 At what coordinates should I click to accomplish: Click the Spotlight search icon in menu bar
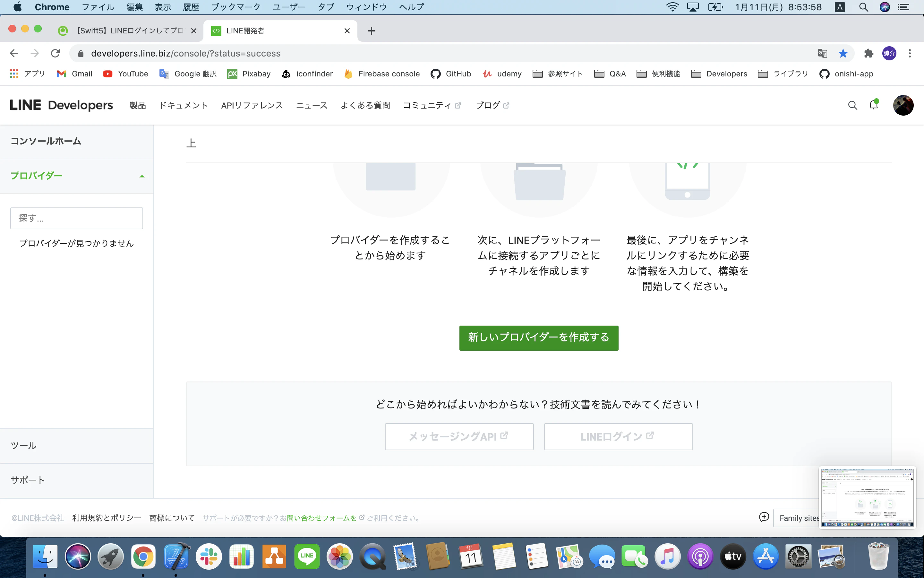(864, 7)
